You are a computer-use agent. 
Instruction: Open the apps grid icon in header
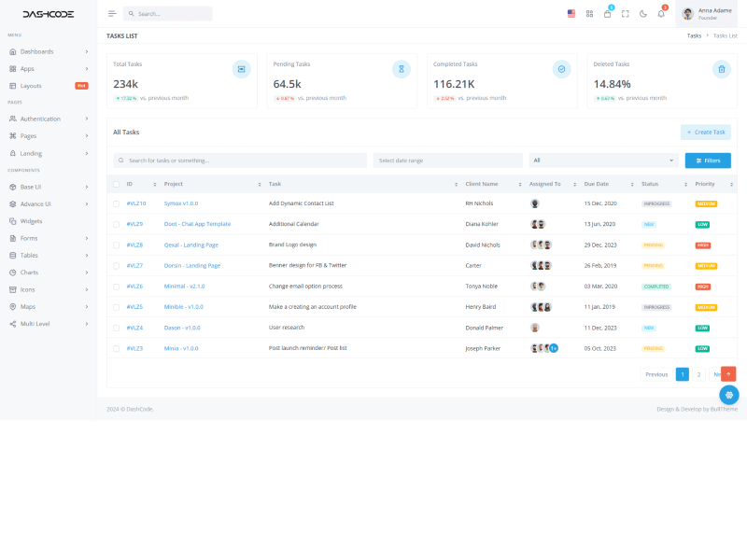(589, 14)
